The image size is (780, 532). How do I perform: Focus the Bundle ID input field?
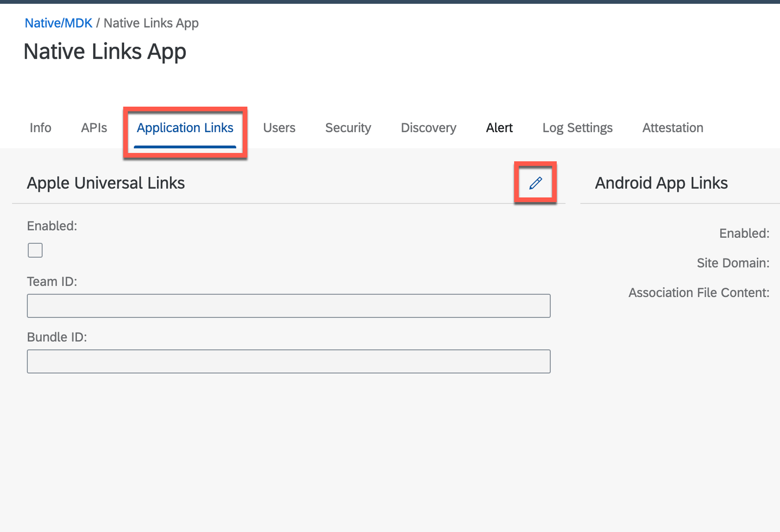(289, 361)
